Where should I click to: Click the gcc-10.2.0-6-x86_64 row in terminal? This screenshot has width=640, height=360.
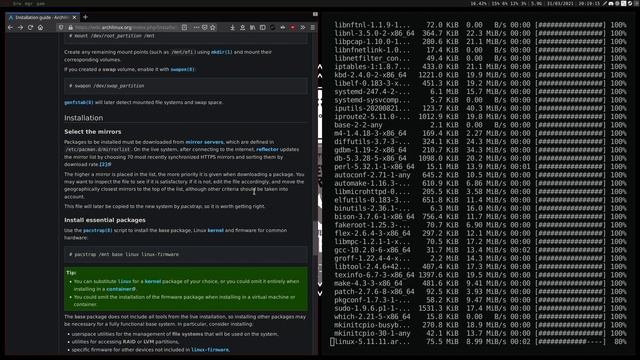tap(480, 250)
